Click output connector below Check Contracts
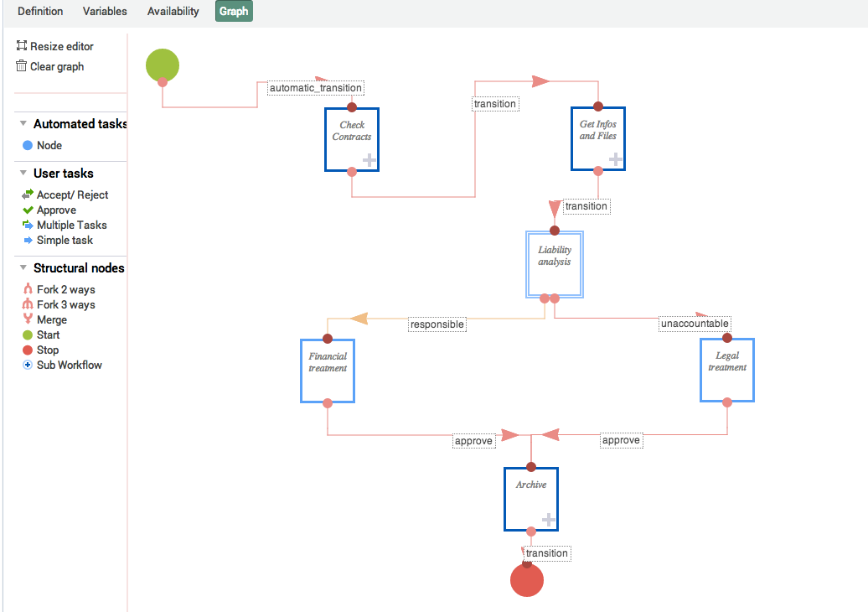This screenshot has width=868, height=612. pyautogui.click(x=352, y=172)
